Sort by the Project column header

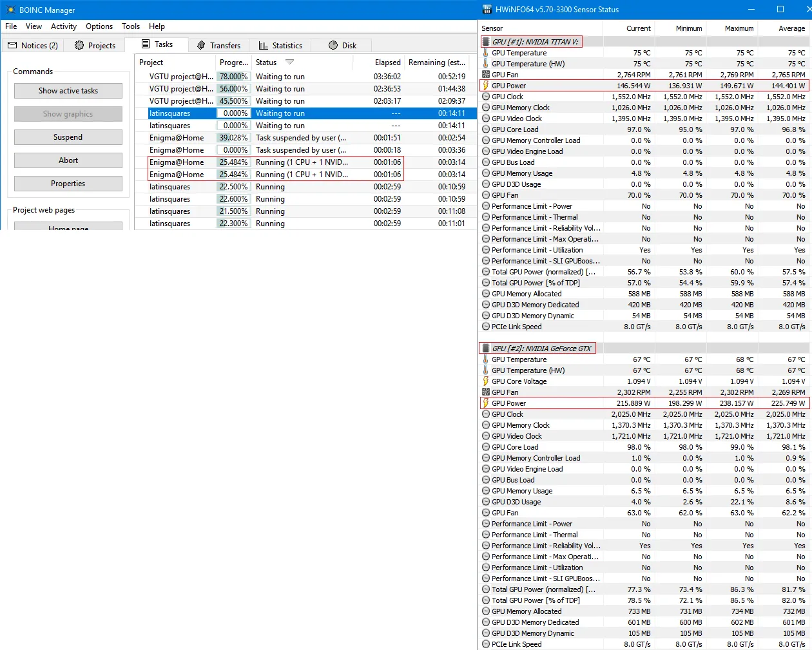click(175, 62)
